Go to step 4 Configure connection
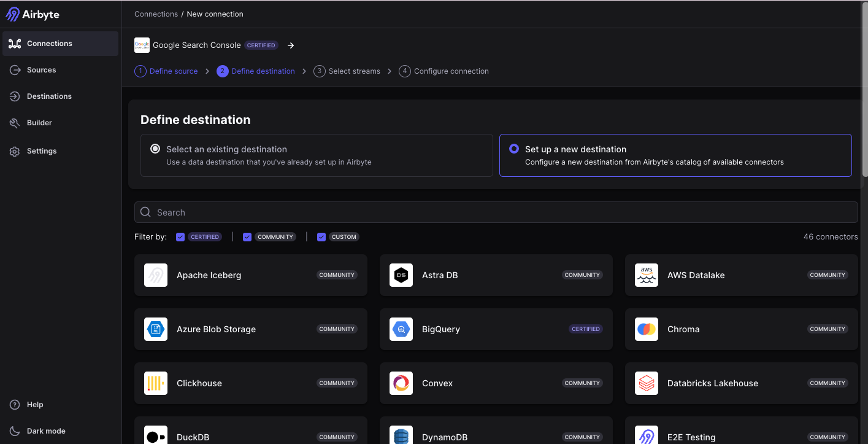This screenshot has height=444, width=868. [444, 71]
